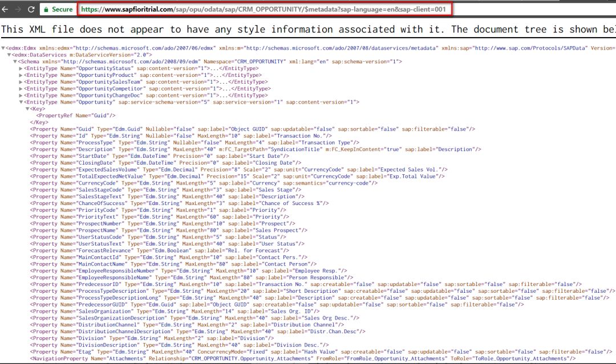Select the Property Name="ChanceOfSuccess" line
Screen dimensions: 616x364
coord(180,203)
